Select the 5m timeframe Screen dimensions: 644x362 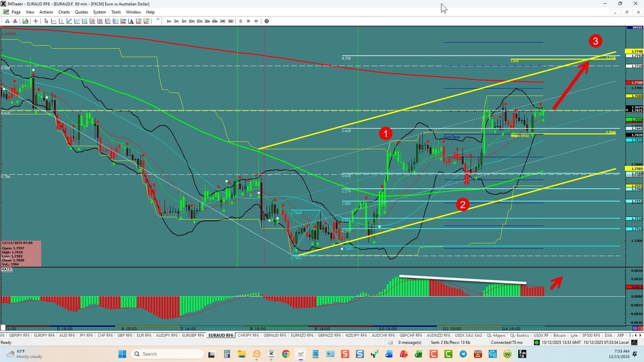184,21
